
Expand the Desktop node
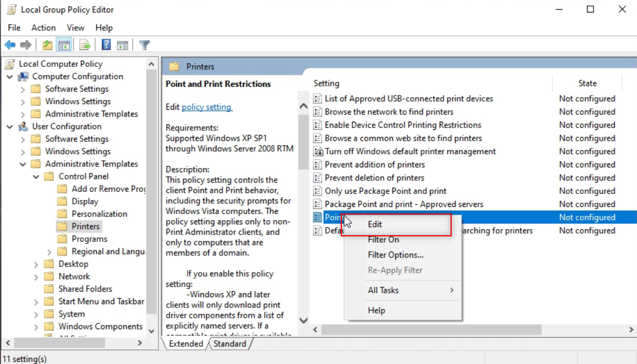pyautogui.click(x=36, y=265)
